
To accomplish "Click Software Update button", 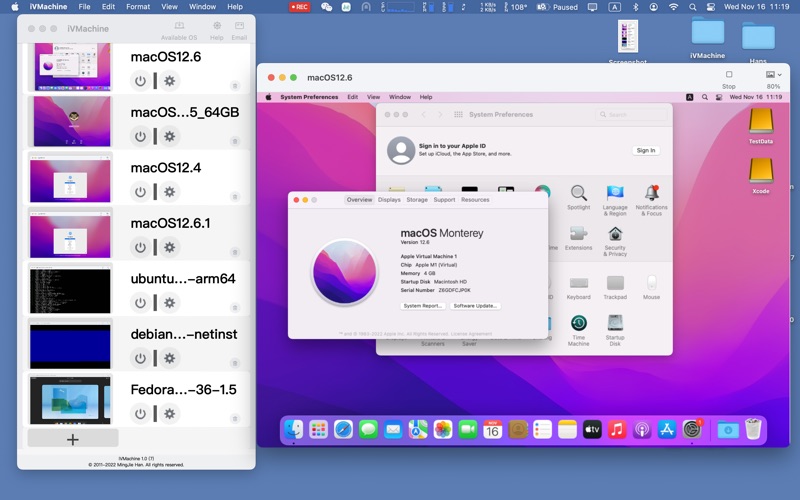I will tap(475, 306).
